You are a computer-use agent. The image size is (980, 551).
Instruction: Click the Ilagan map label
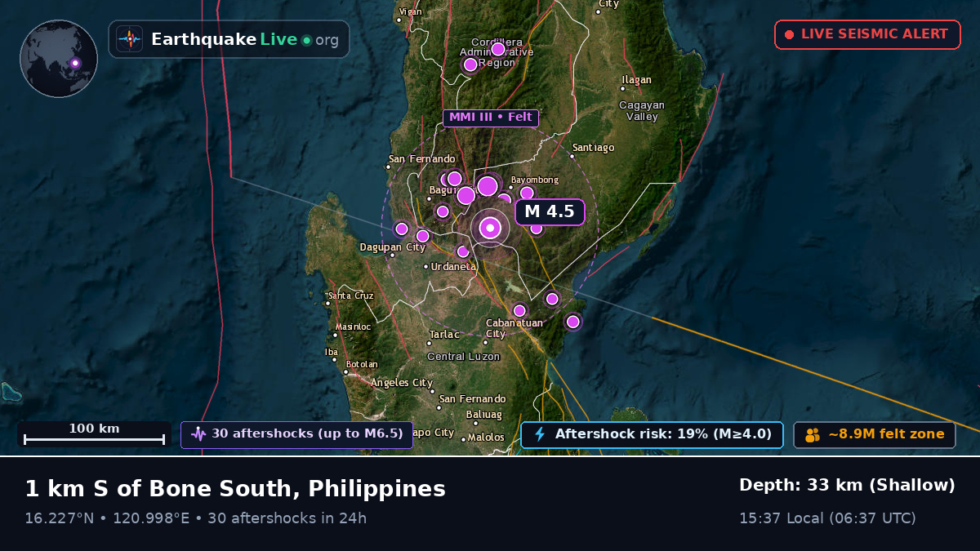click(x=637, y=80)
